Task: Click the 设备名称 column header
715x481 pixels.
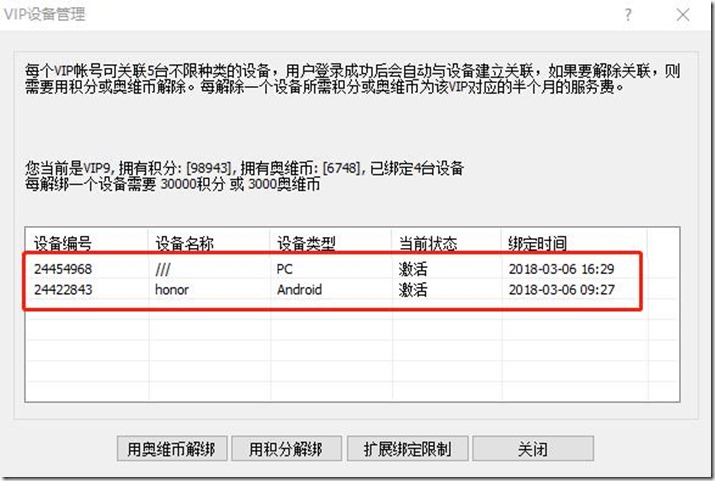Action: click(x=183, y=243)
